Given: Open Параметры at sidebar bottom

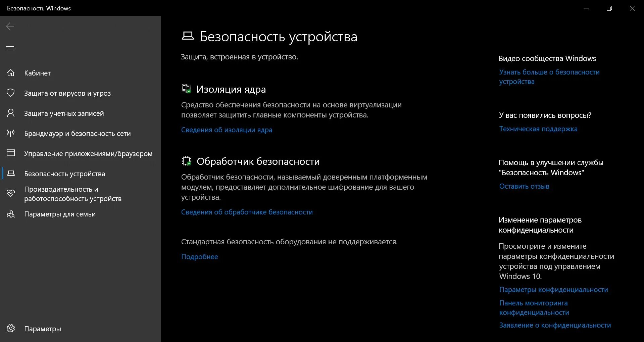Looking at the screenshot, I should [81, 329].
